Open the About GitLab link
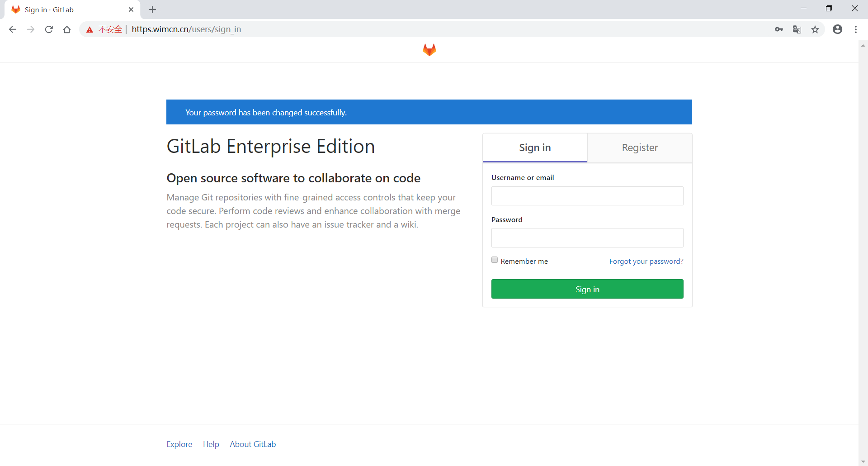 coord(253,444)
